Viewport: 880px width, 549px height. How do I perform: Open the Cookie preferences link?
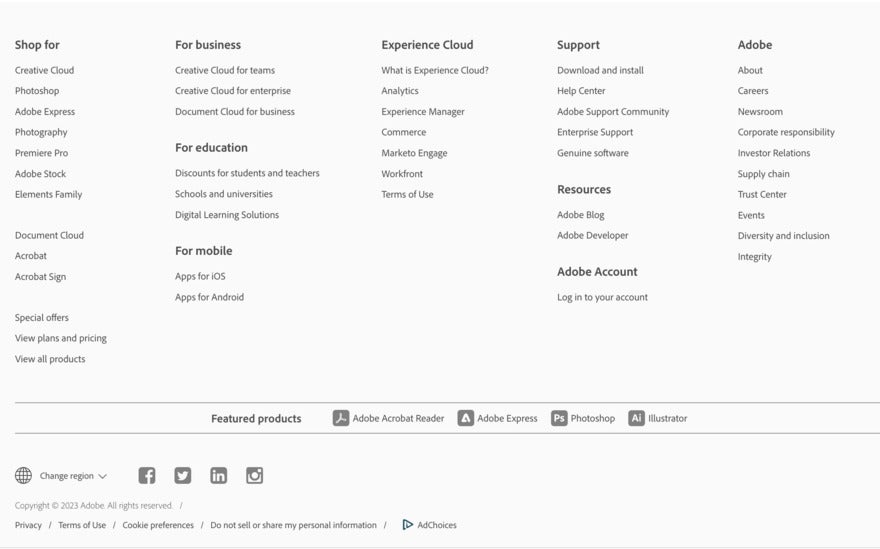158,525
